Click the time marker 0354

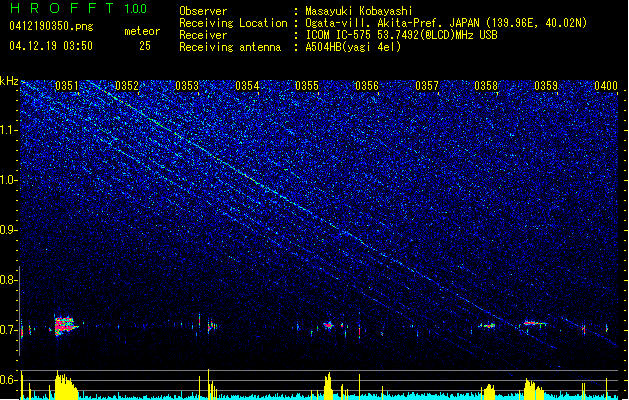click(x=247, y=86)
